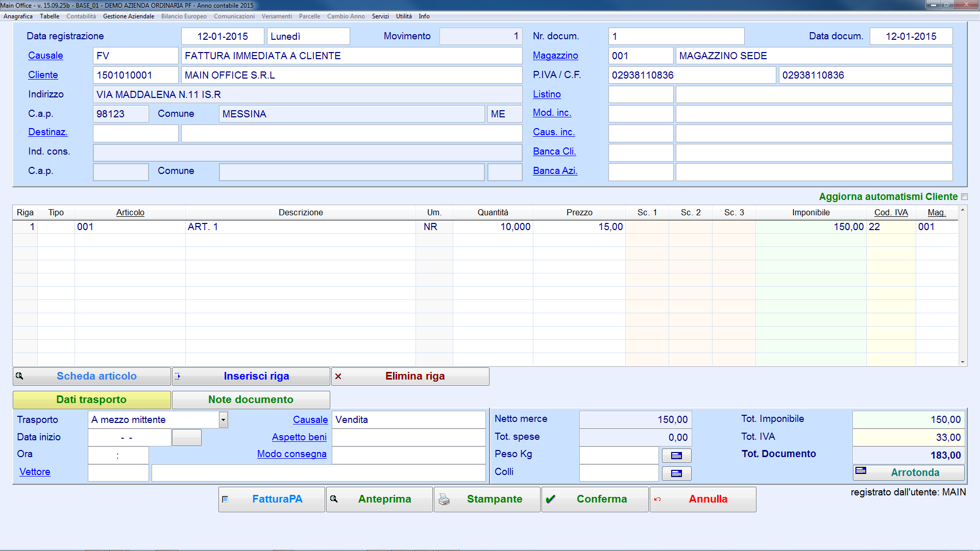Click the Data inizio date field
Image resolution: width=980 pixels, height=551 pixels.
click(129, 438)
